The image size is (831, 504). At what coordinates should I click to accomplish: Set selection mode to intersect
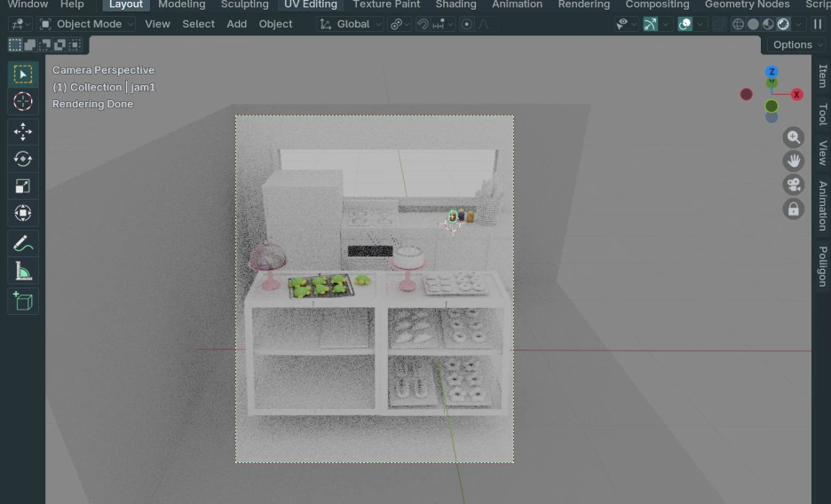75,45
